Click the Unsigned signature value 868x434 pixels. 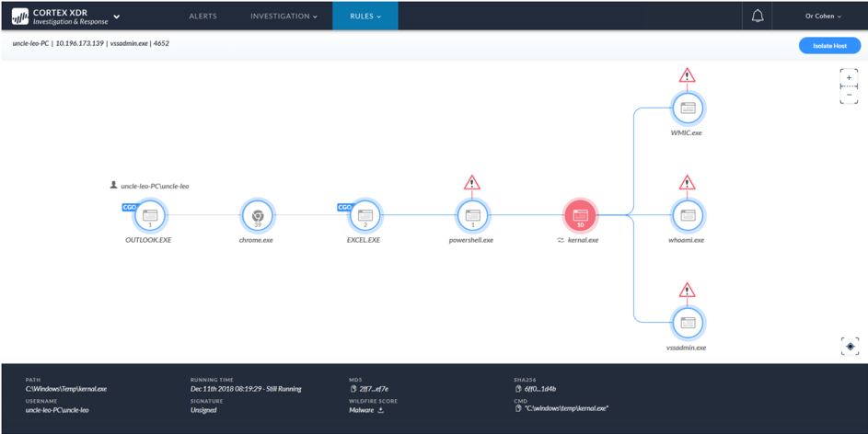pyautogui.click(x=203, y=410)
